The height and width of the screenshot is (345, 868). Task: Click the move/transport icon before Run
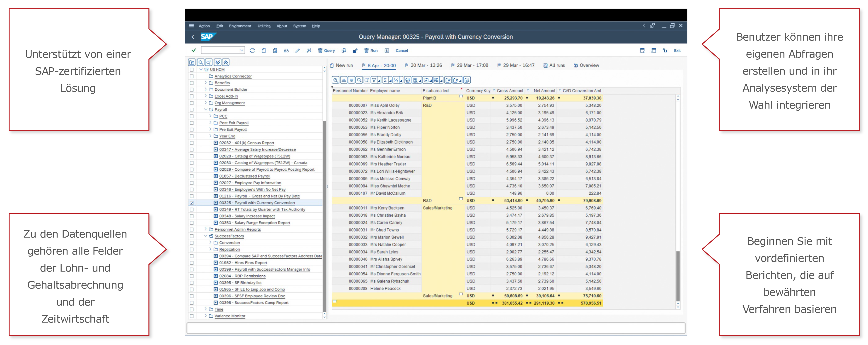[355, 51]
